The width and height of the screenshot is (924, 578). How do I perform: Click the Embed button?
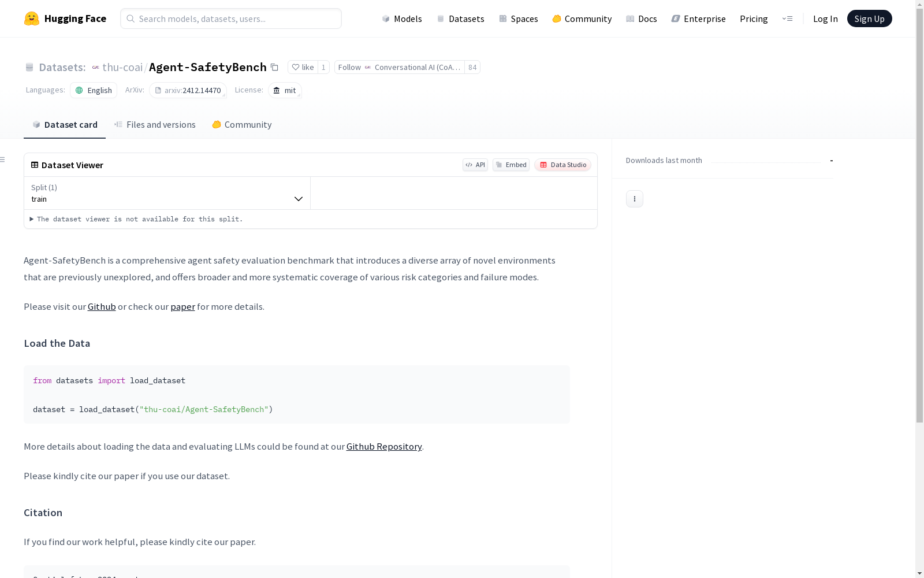pos(511,165)
